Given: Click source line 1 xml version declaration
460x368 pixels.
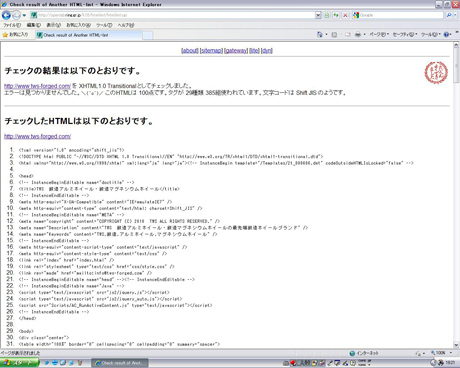Looking at the screenshot, I should point(72,150).
